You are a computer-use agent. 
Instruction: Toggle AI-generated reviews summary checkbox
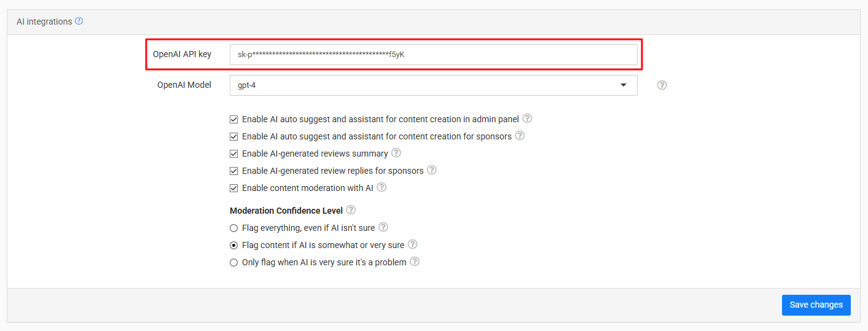[233, 154]
